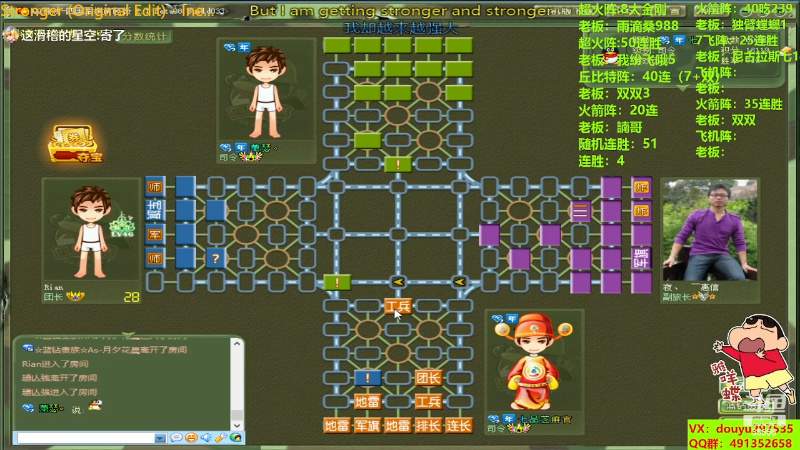800x450 pixels.
Task: Open the 分数统计 score statistics
Action: [x=143, y=36]
